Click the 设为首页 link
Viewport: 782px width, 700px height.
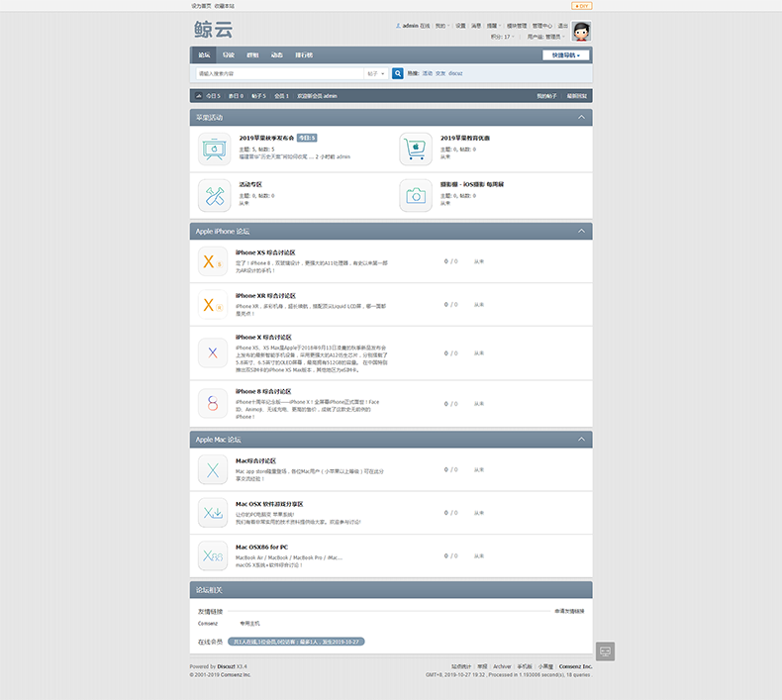click(201, 6)
